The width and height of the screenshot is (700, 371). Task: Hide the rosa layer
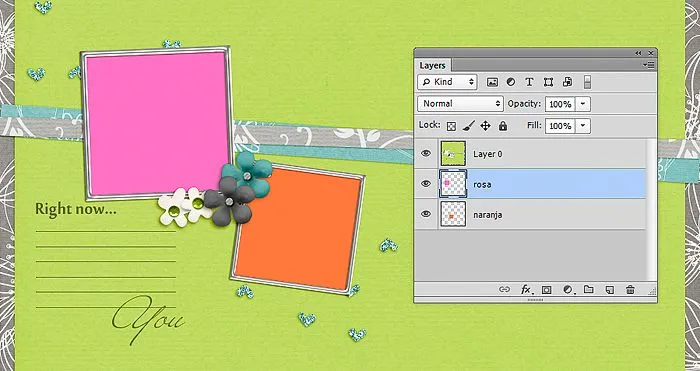pos(426,183)
